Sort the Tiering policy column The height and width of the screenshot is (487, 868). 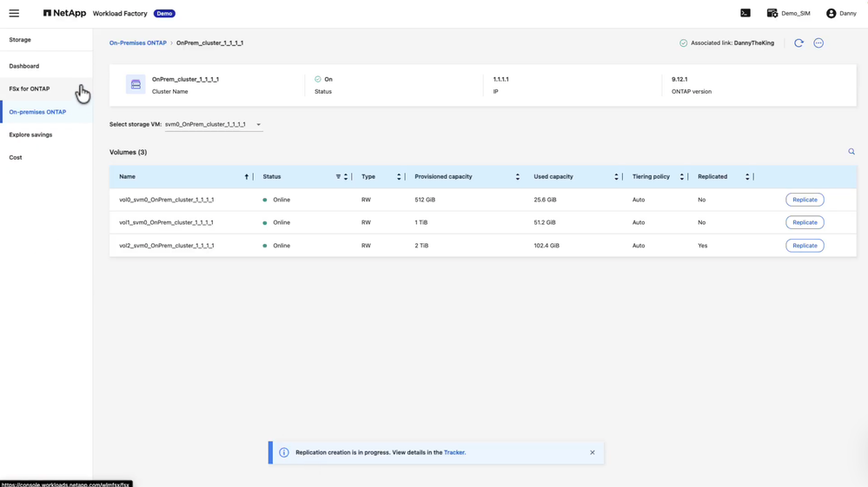click(x=681, y=177)
